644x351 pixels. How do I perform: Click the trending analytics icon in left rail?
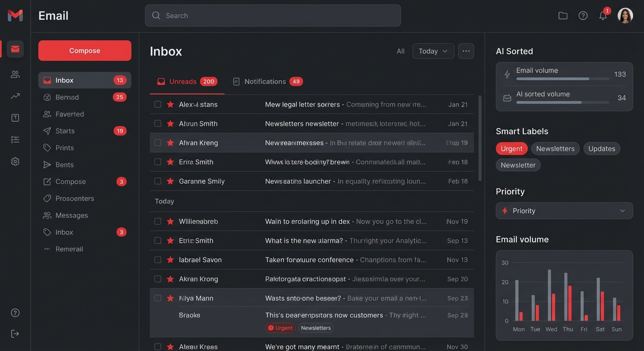15,96
